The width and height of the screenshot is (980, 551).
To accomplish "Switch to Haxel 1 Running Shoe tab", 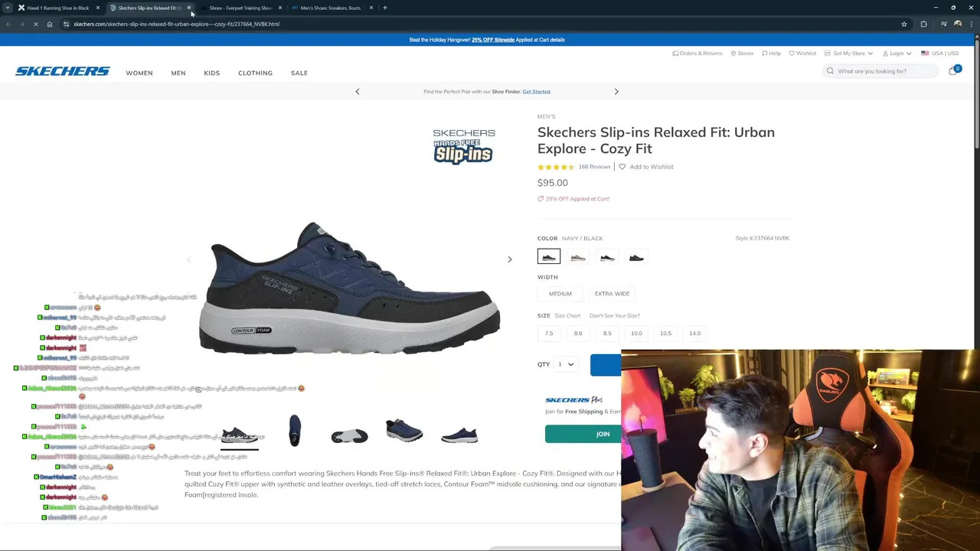I will tap(57, 8).
